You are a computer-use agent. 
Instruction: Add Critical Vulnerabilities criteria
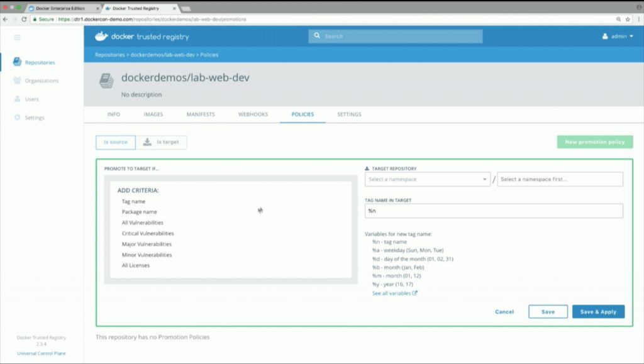[x=148, y=233]
